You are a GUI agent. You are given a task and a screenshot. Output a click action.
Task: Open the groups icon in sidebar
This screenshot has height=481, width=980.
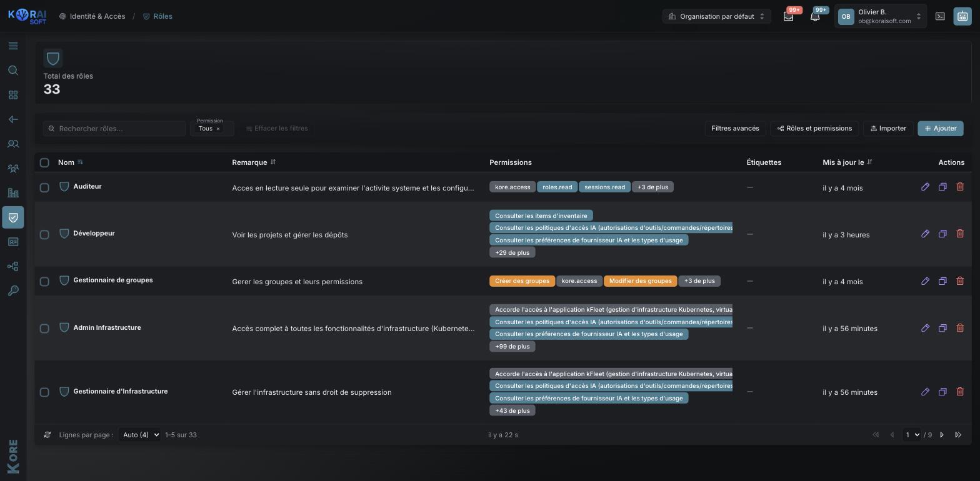click(13, 169)
